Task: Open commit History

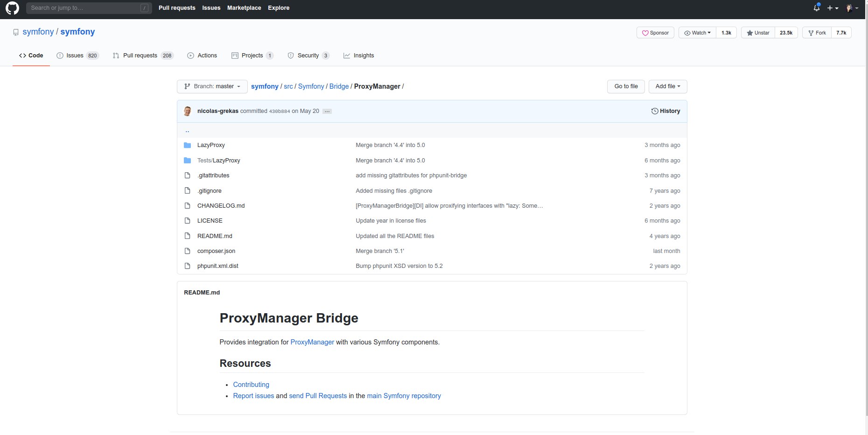Action: point(665,111)
